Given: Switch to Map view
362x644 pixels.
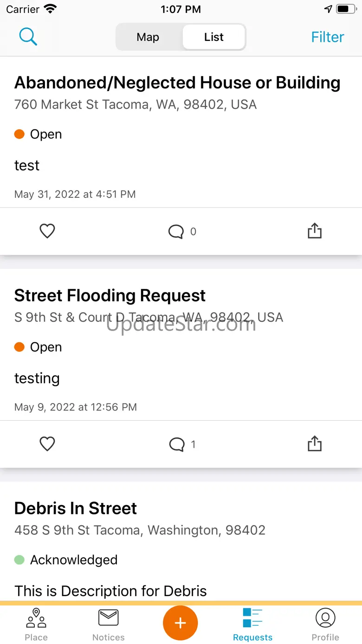Looking at the screenshot, I should (x=148, y=37).
